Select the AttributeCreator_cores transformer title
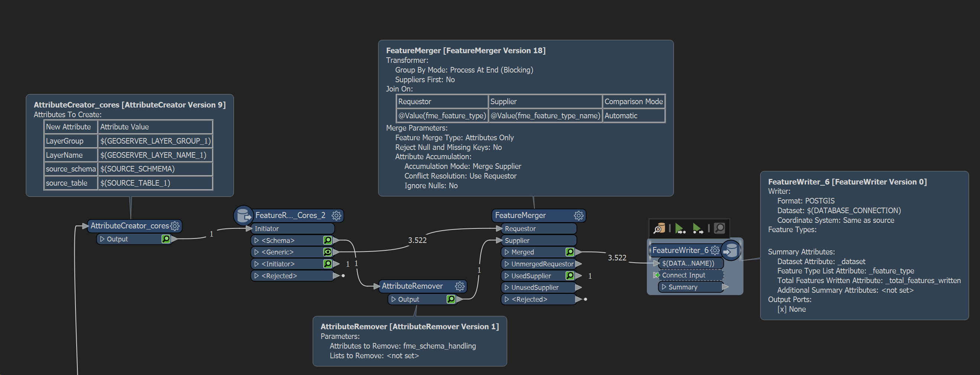 [x=130, y=226]
